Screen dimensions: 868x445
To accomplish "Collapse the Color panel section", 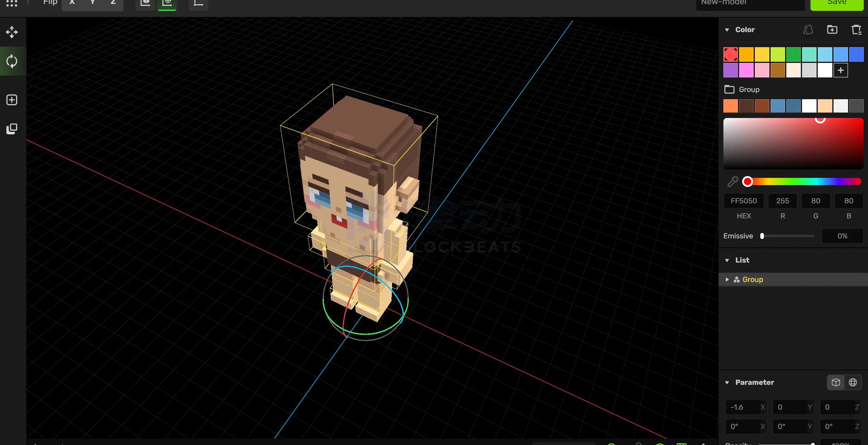I will point(727,30).
